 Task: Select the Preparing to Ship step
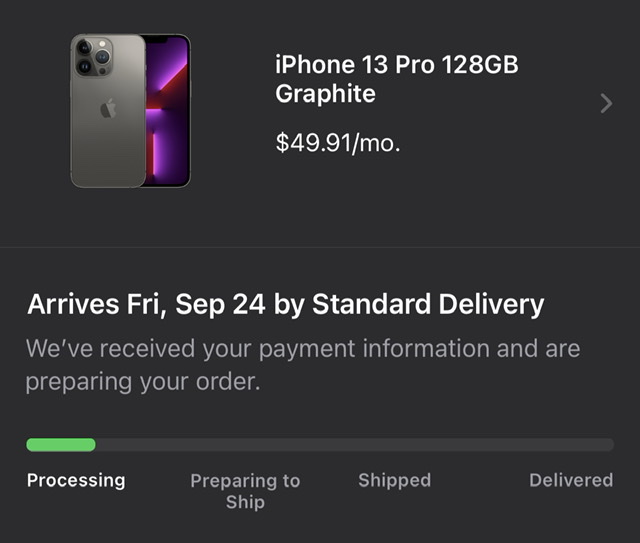(245, 490)
